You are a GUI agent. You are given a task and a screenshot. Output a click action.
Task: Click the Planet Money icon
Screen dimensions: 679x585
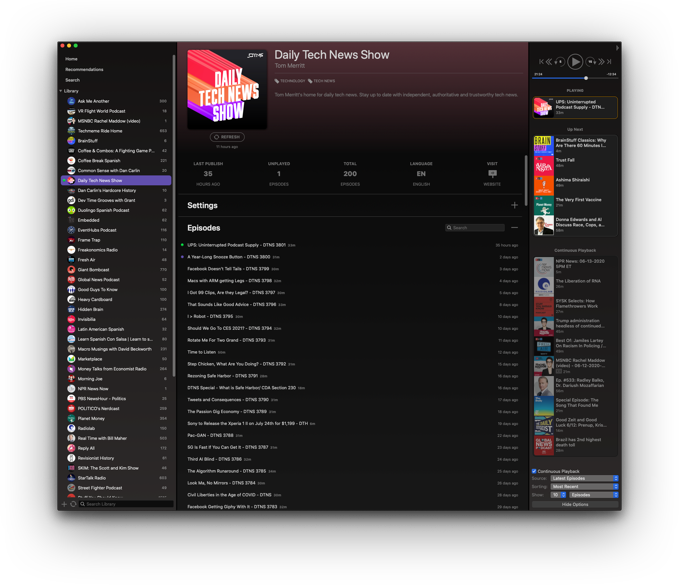(x=71, y=419)
